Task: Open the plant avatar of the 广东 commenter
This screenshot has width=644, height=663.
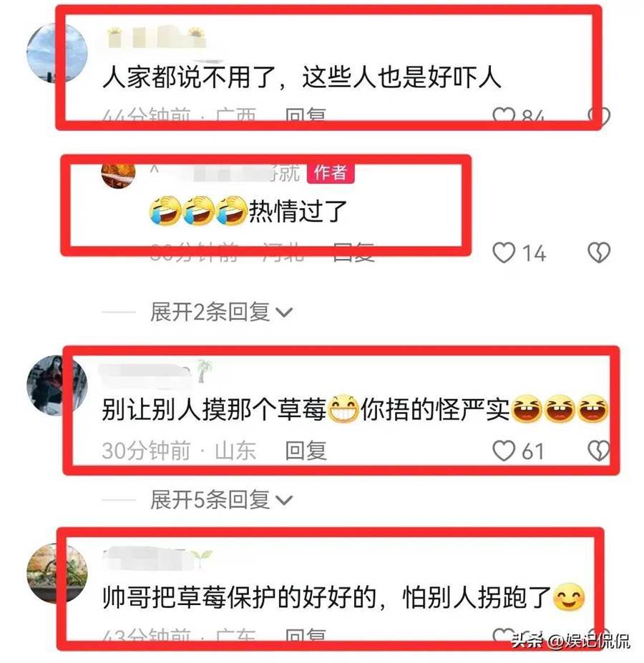Action: [57, 574]
